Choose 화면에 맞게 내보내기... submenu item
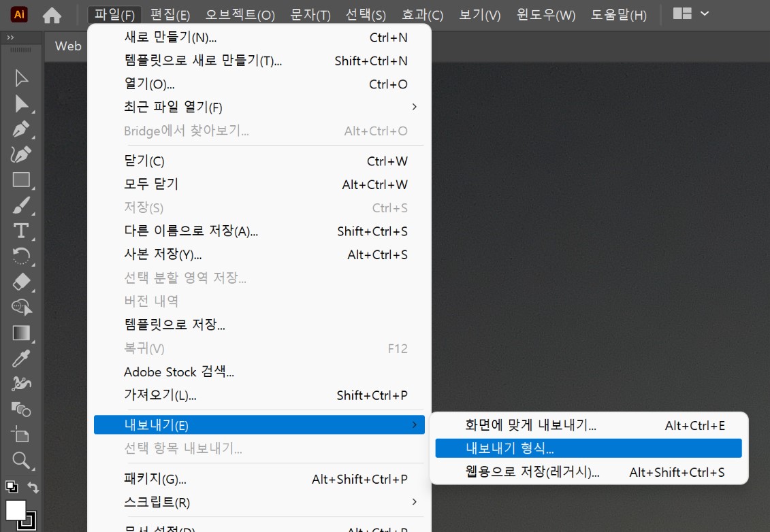Screen dimensions: 770x532 (x=588, y=425)
